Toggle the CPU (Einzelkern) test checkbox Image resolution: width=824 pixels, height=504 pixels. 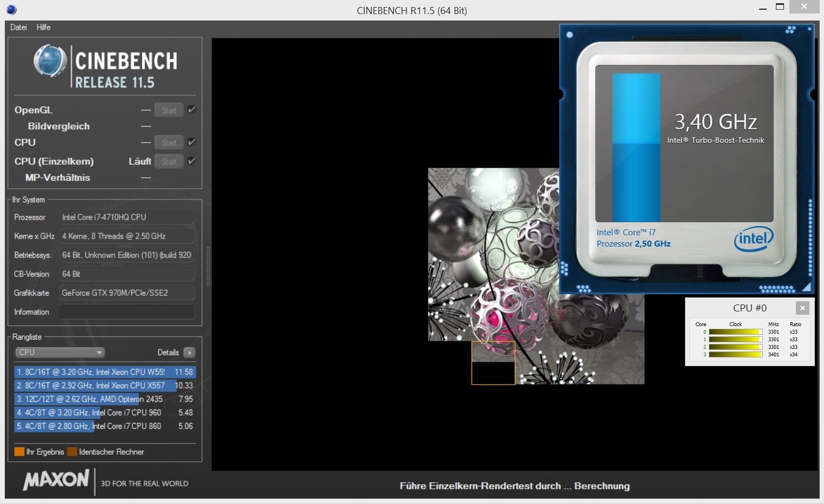click(191, 161)
